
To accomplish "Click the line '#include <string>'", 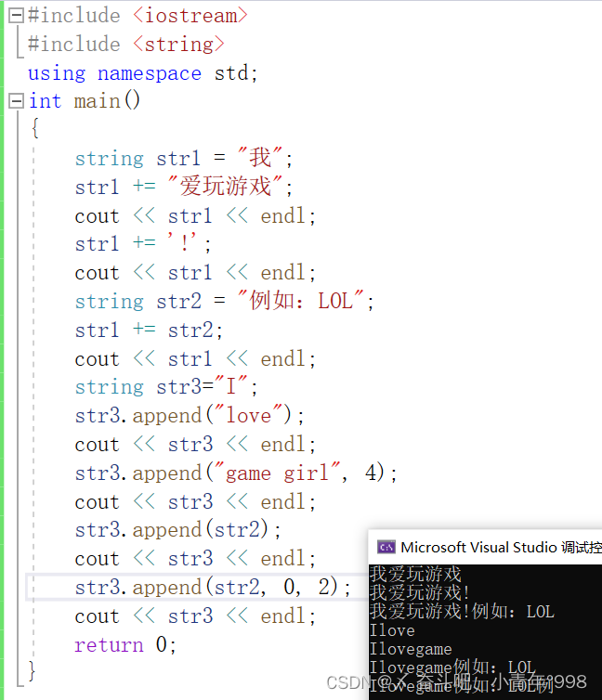I will (126, 45).
